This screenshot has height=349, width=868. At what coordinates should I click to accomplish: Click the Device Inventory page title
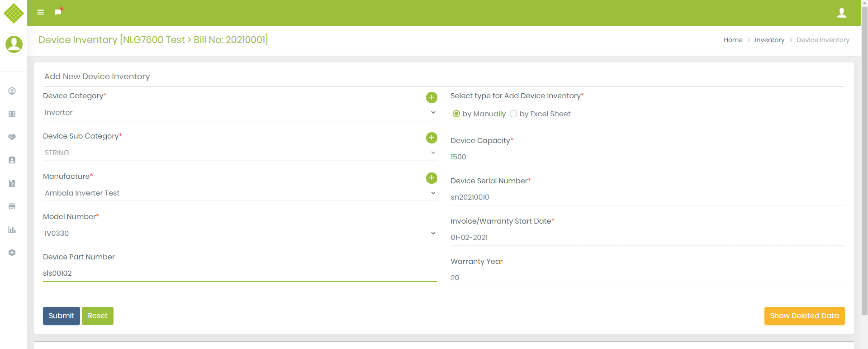coord(153,40)
